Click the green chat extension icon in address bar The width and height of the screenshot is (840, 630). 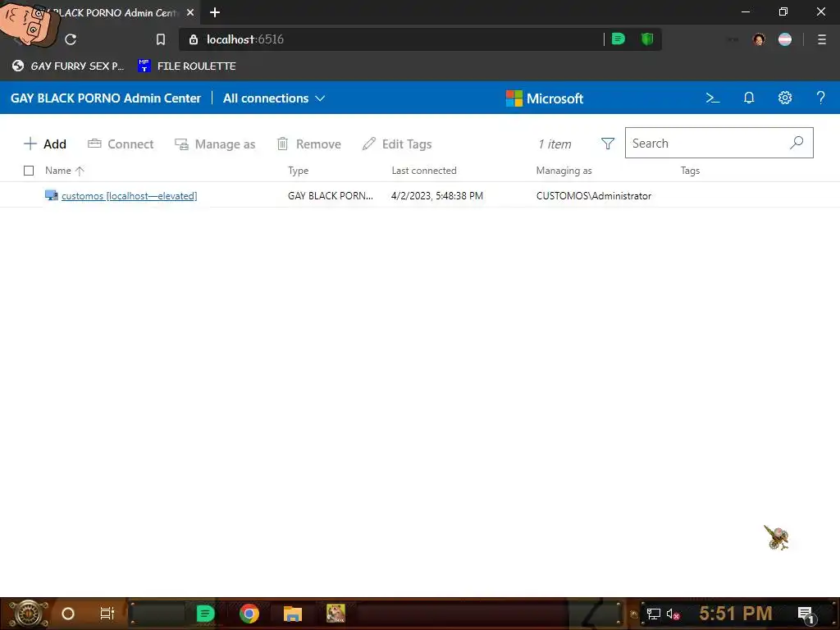[619, 39]
